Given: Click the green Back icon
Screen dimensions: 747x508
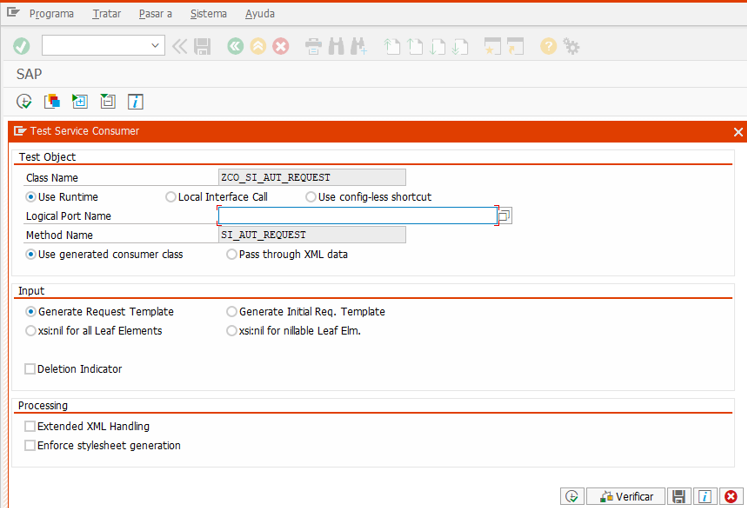Looking at the screenshot, I should coord(235,46).
